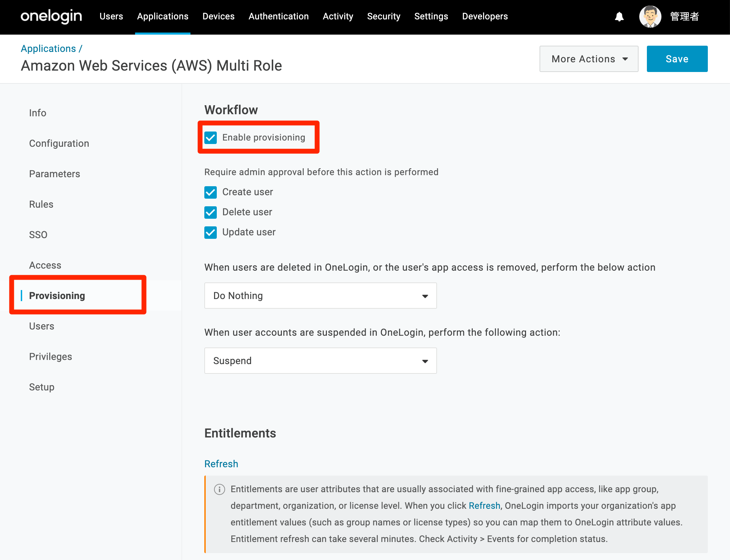The height and width of the screenshot is (560, 730).
Task: Click the Refresh link under Entitlements
Action: 221,464
